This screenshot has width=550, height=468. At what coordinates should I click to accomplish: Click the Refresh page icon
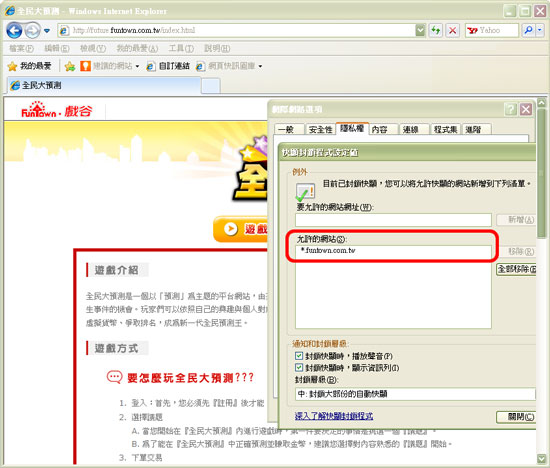pos(436,31)
